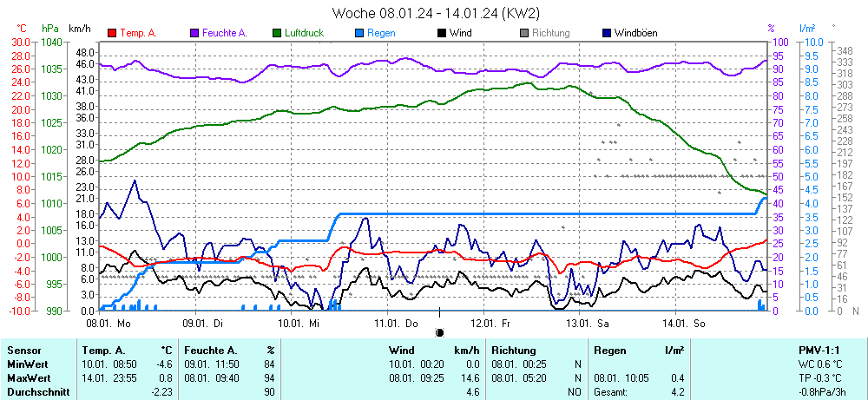Image resolution: width=868 pixels, height=400 pixels.
Task: Select the Durchschnitt row label
Action: (x=36, y=391)
